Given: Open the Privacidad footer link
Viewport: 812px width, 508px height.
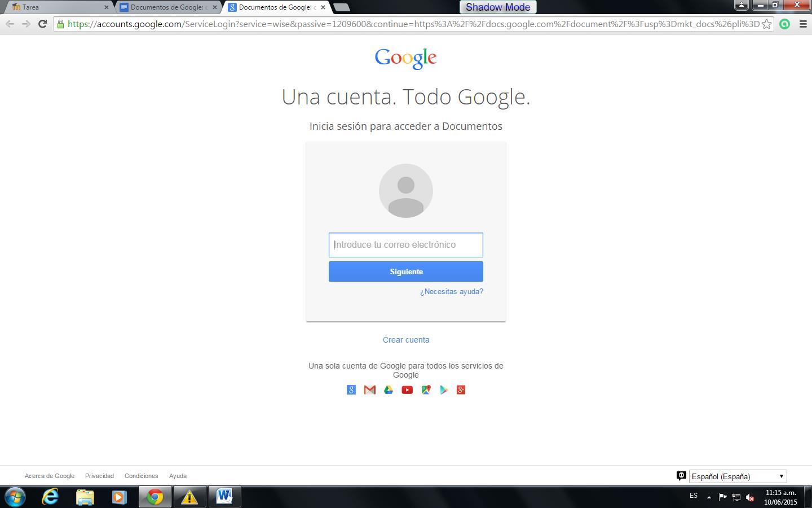Looking at the screenshot, I should [x=99, y=476].
